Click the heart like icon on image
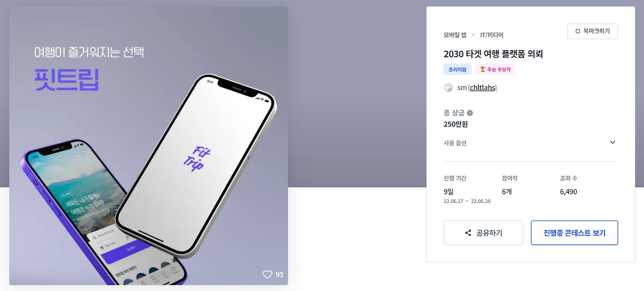 pyautogui.click(x=267, y=274)
